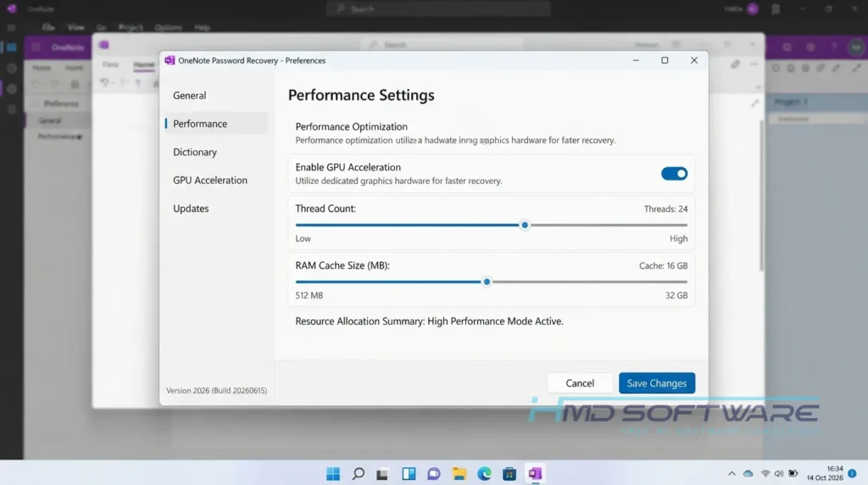Open the Dictionary preferences section
868x485 pixels.
pos(195,152)
